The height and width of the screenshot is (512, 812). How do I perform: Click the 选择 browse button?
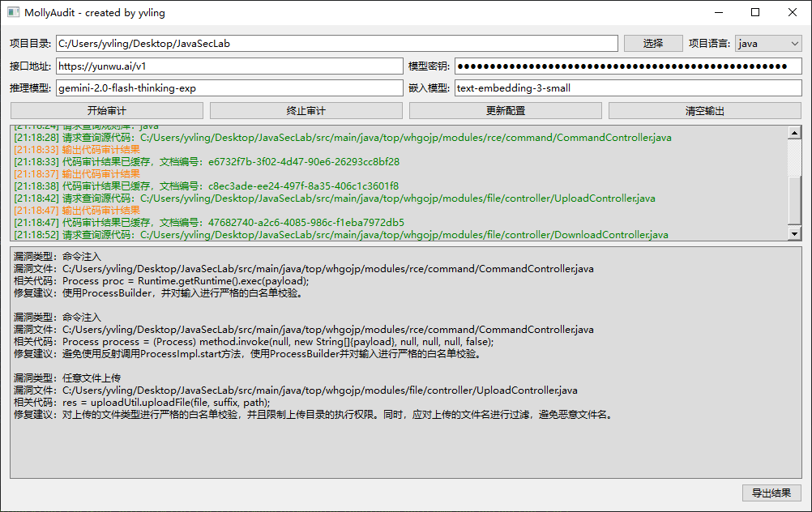coord(652,44)
